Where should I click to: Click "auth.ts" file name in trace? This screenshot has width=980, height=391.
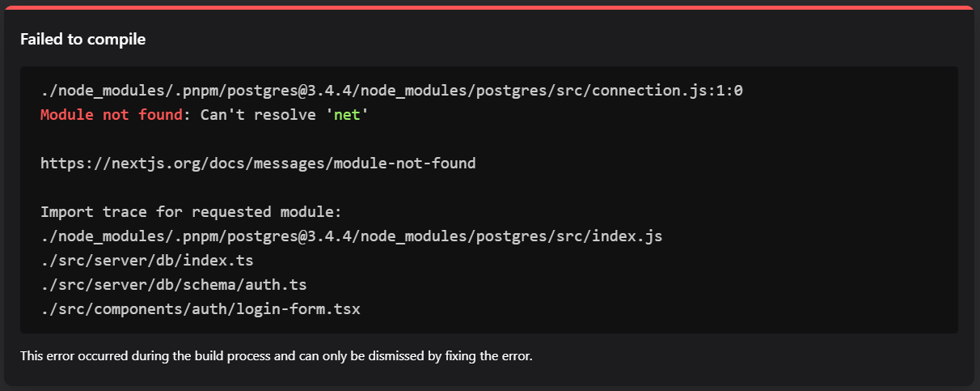pos(277,285)
